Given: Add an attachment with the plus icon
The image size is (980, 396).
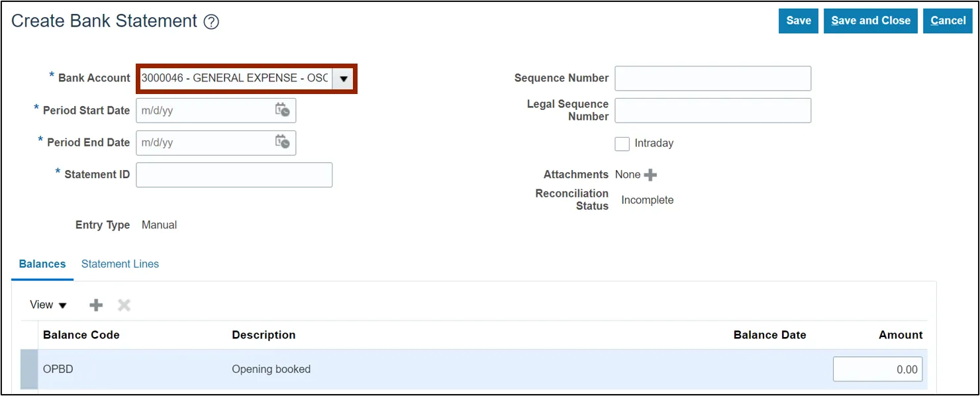Looking at the screenshot, I should (x=651, y=175).
